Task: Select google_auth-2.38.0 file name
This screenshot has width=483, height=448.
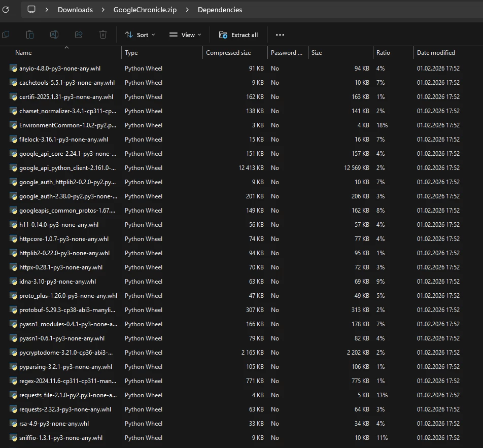Action: pos(68,196)
